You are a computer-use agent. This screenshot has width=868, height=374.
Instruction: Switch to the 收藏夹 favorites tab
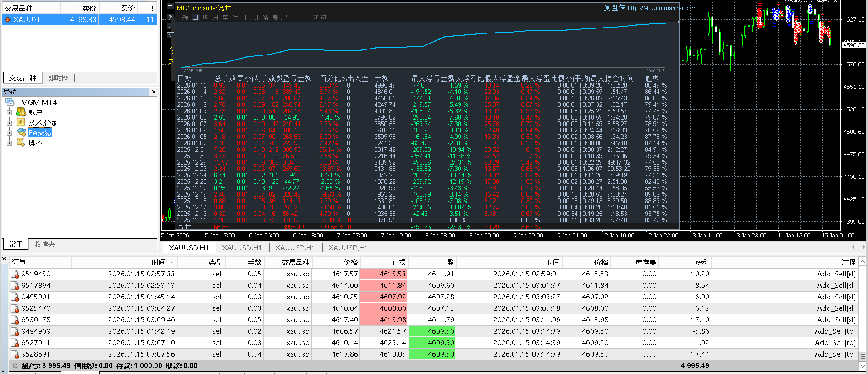click(44, 244)
